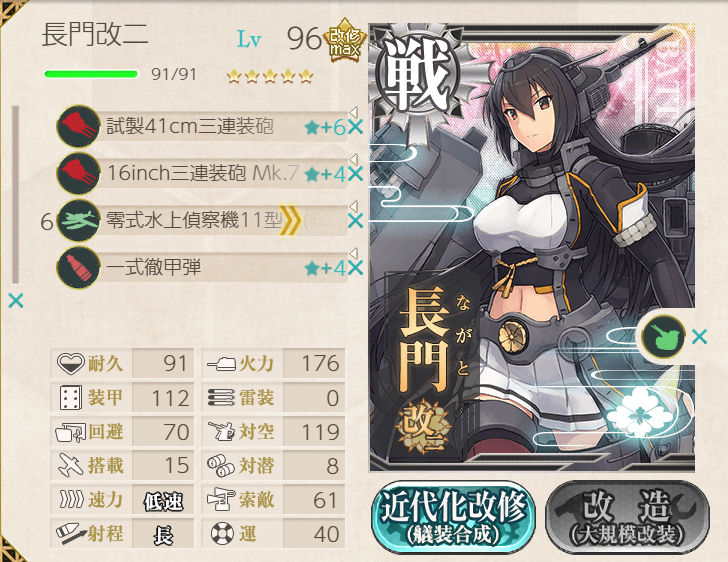Click the small arrow above 試製41cm slot

[x=354, y=112]
